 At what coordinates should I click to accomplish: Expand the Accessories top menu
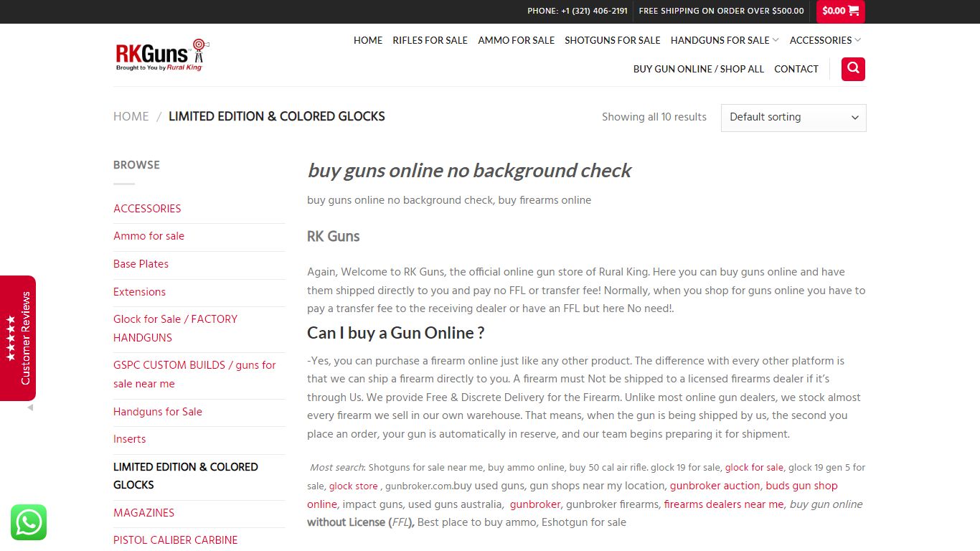tap(825, 40)
